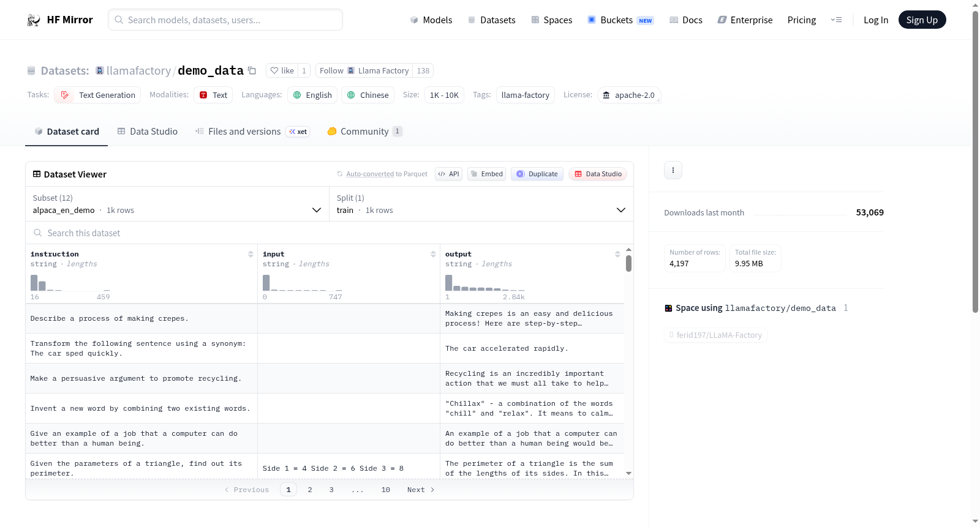Go to Models in the top navigation
This screenshot has height=527, width=980.
click(431, 20)
